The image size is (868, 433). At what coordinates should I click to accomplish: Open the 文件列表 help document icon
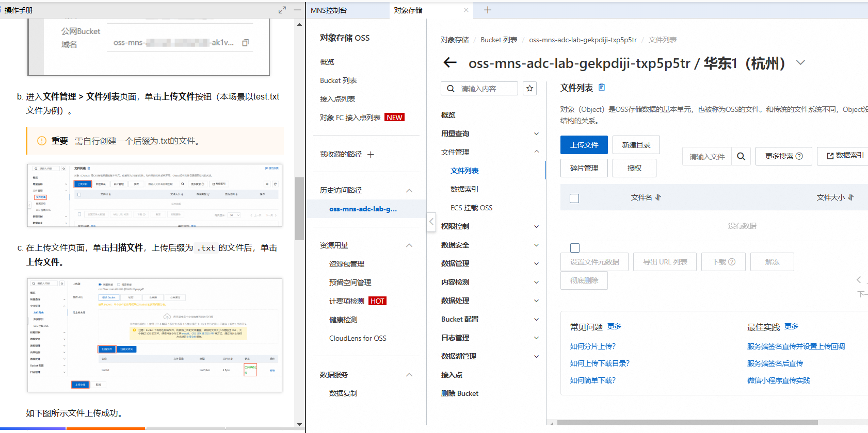602,88
